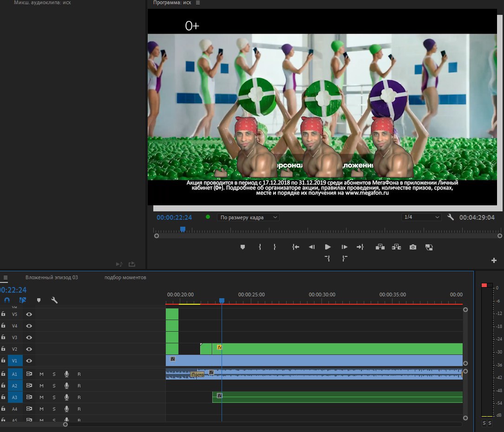Add marker in timeline header
Image resolution: width=504 pixels, height=432 pixels.
(39, 300)
